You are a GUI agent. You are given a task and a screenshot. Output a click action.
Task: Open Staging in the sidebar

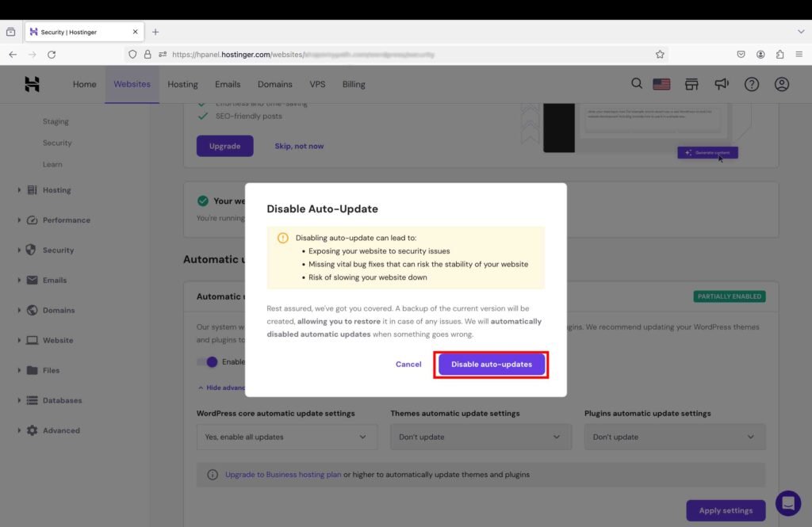point(56,121)
